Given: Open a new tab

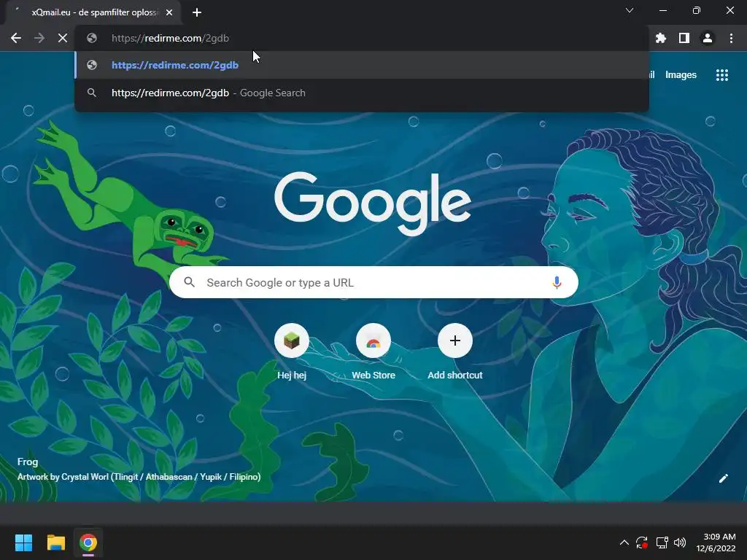Looking at the screenshot, I should tap(197, 12).
